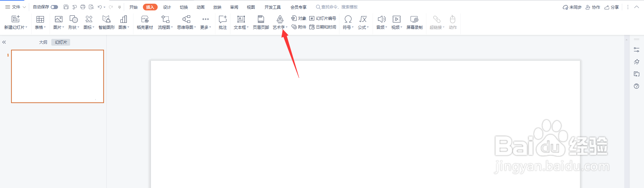644x188 pixels.
Task: Insert an Object (对象)
Action: point(299,18)
